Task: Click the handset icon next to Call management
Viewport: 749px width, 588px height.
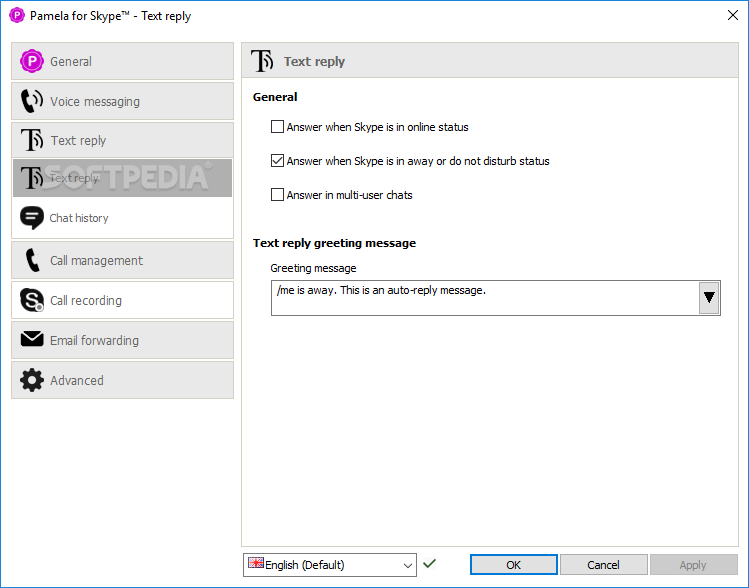Action: 32,260
